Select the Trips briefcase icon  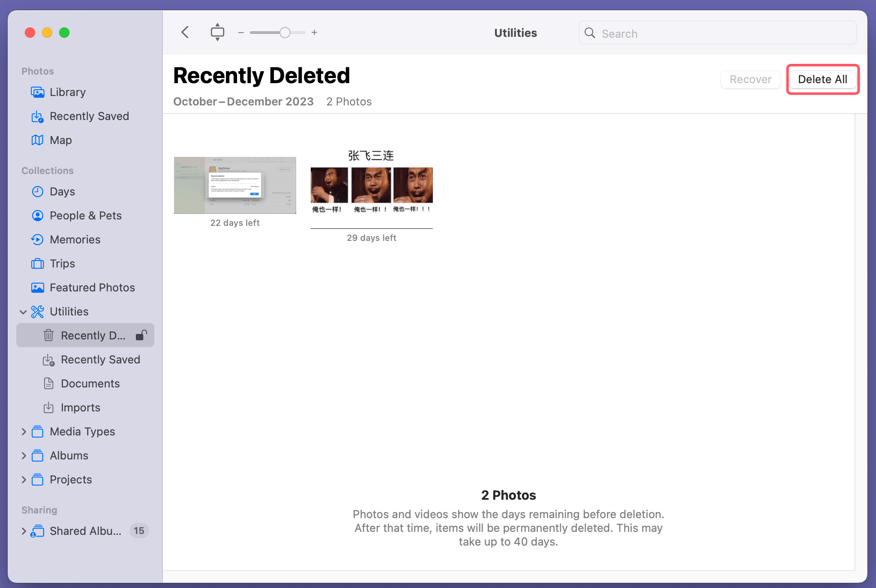(38, 263)
